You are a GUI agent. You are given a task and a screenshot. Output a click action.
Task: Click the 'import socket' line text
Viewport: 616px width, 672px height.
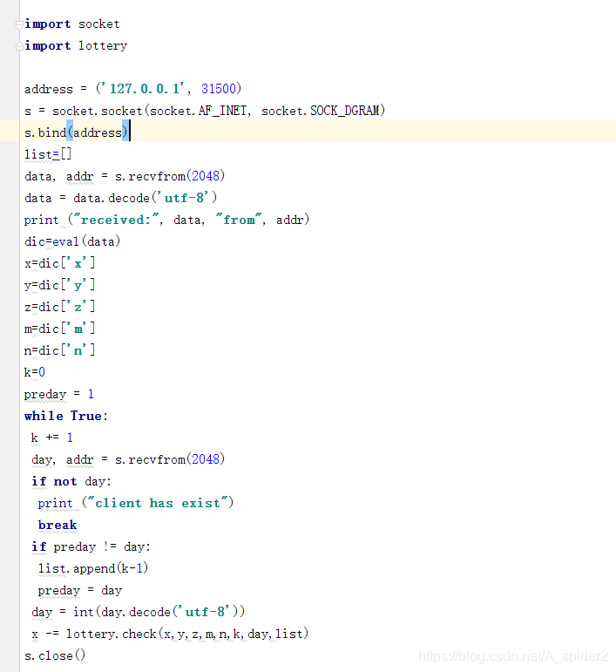(x=72, y=24)
